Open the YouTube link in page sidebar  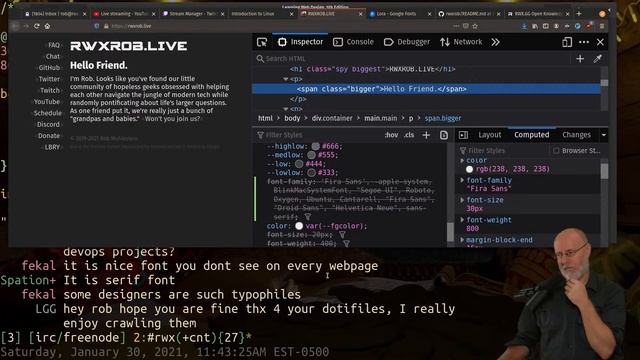point(47,102)
